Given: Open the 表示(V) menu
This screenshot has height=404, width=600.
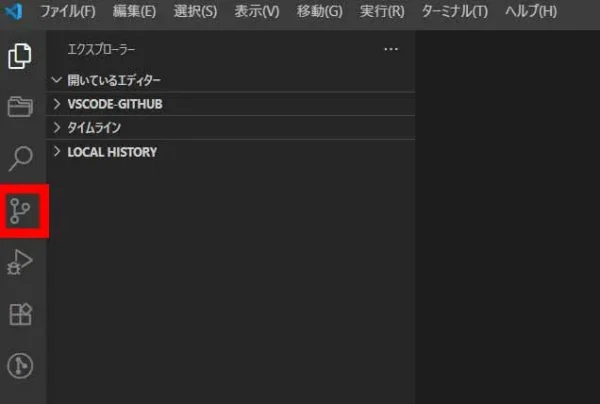Looking at the screenshot, I should tap(256, 12).
